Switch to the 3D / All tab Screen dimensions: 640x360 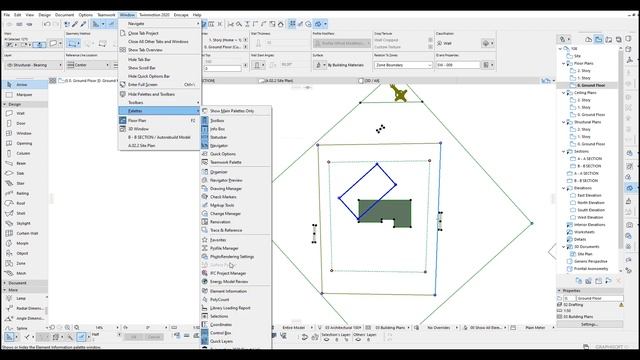click(372, 81)
